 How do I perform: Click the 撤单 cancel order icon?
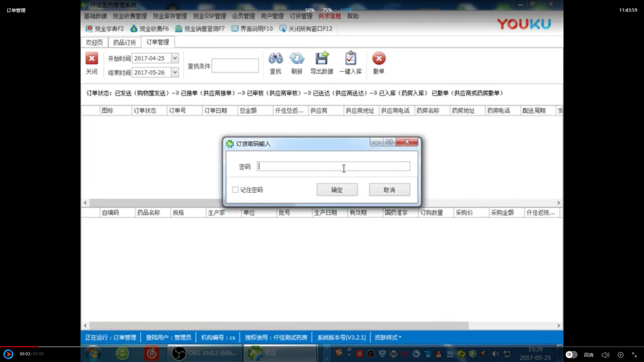tap(379, 58)
